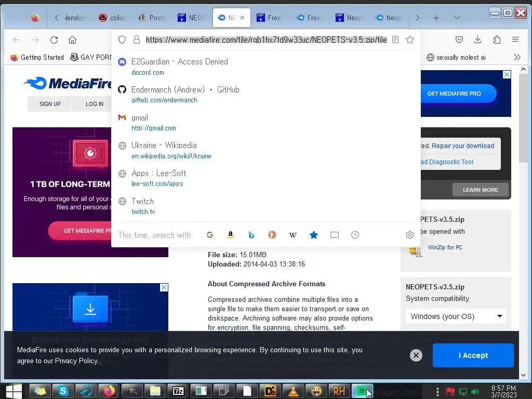
Task: Go to the Firefox home page
Action: 72,40
